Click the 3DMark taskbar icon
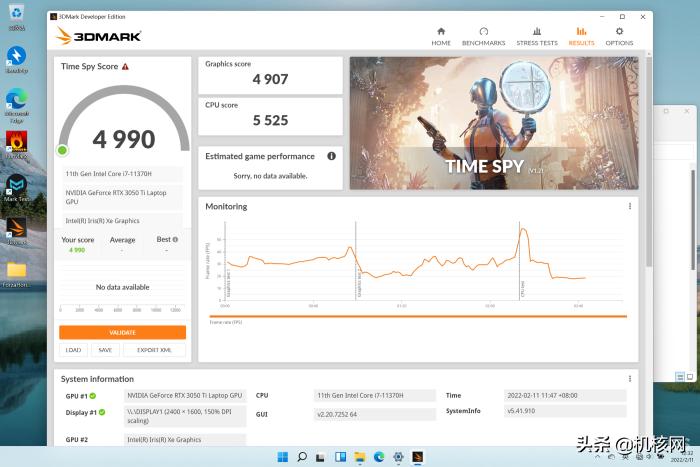Image resolution: width=700 pixels, height=467 pixels. pyautogui.click(x=417, y=457)
